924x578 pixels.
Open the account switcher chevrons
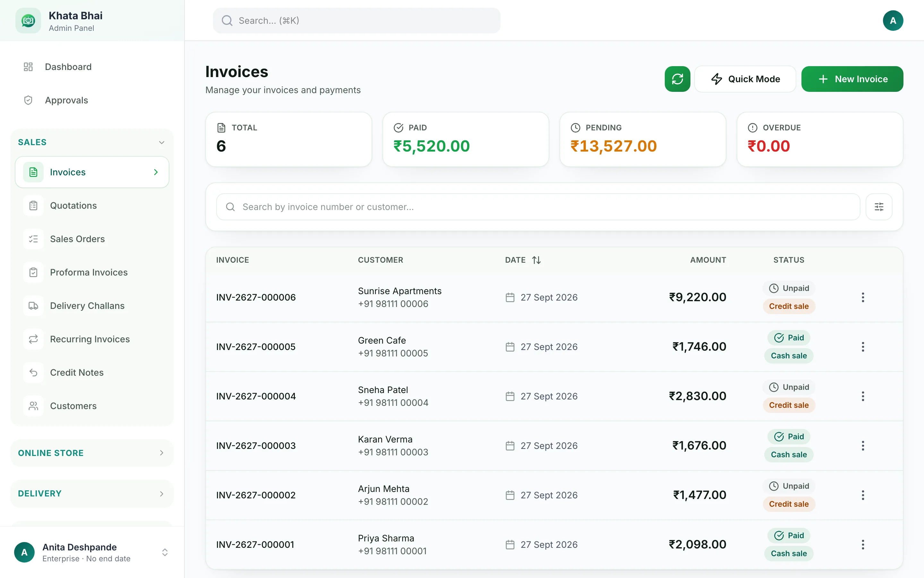(165, 552)
